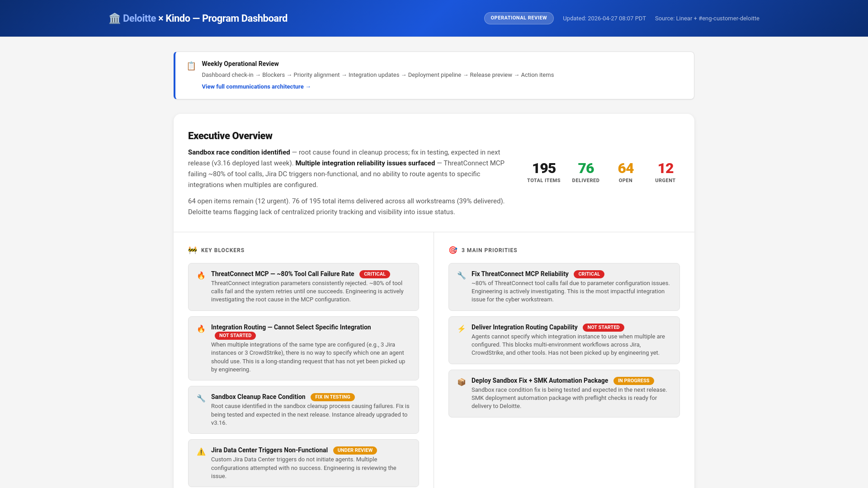Click the package icon on Deploy Sandbox Fix card
Image resolution: width=868 pixels, height=488 pixels.
click(462, 382)
